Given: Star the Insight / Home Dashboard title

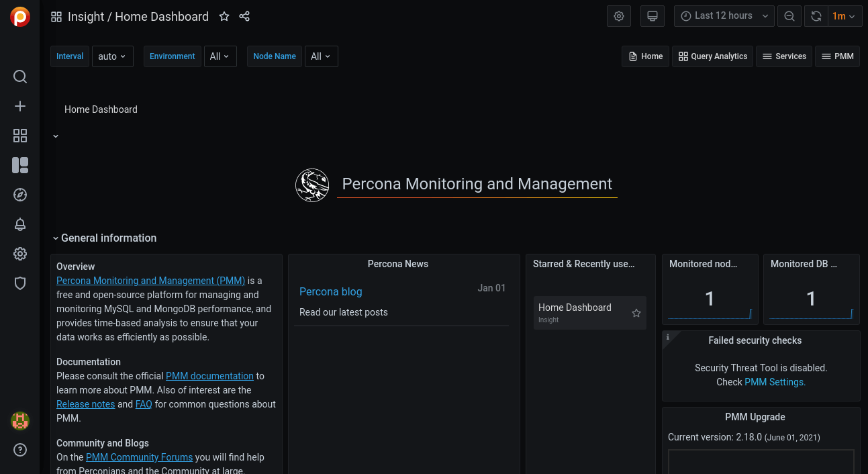Looking at the screenshot, I should tap(224, 16).
